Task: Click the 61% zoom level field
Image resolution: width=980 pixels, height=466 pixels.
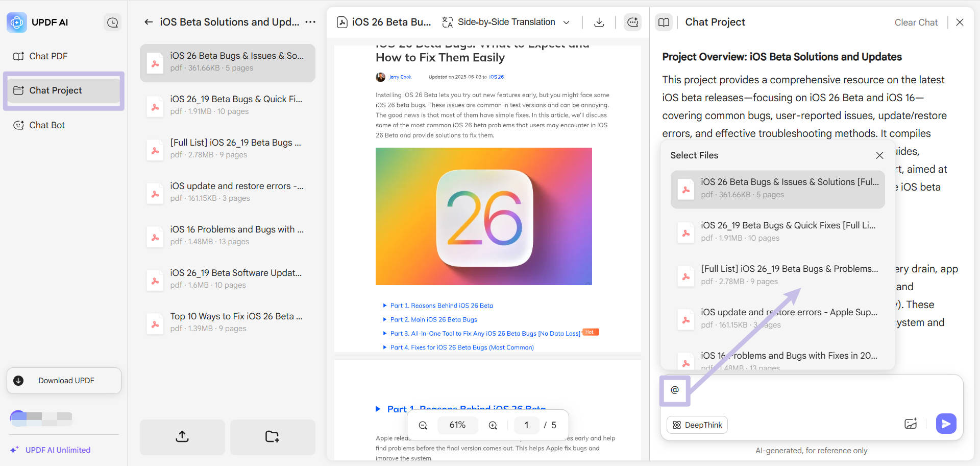Action: click(x=457, y=425)
